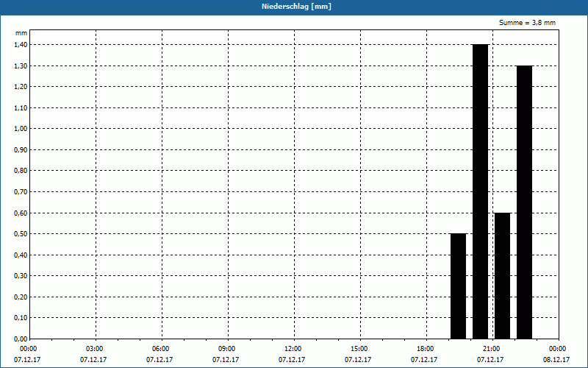Image resolution: width=588 pixels, height=368 pixels.
Task: Click the 1,30 mm precipitation bar
Action: click(x=524, y=202)
